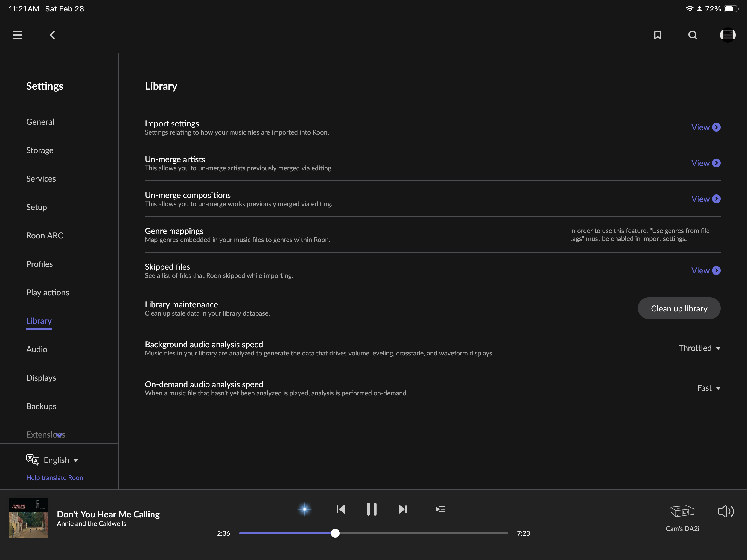Open search with the magnifier icon
The image size is (747, 560).
693,35
